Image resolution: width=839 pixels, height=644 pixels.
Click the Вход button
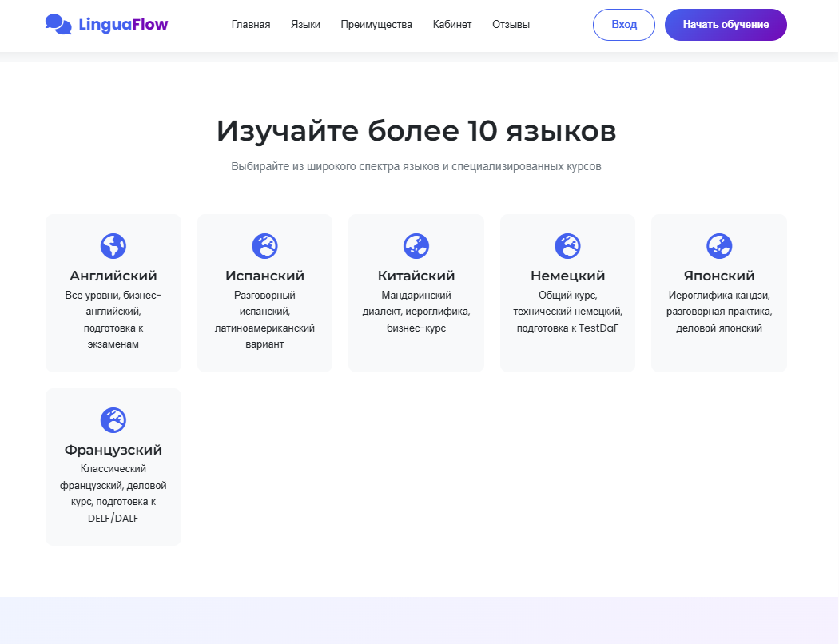pyautogui.click(x=624, y=25)
